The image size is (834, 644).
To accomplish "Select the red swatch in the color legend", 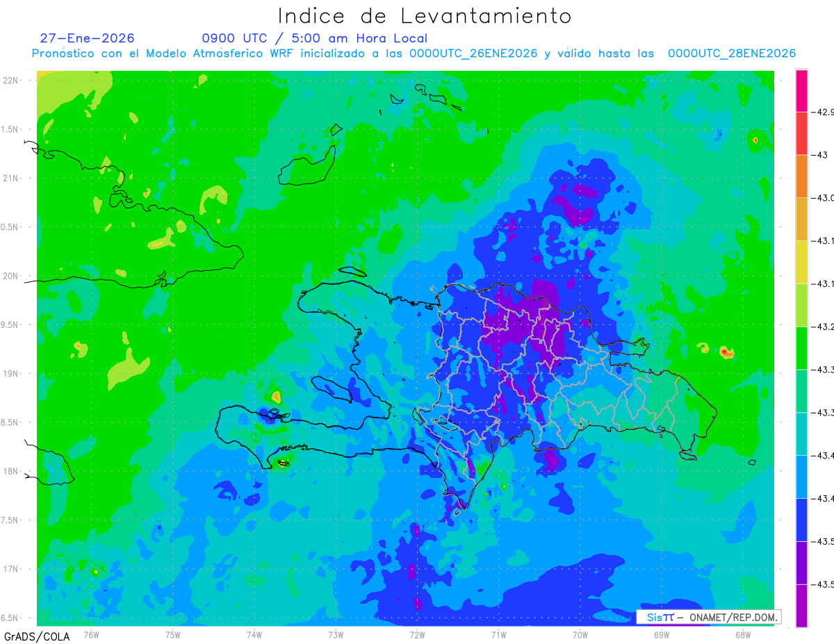I will coord(801,133).
